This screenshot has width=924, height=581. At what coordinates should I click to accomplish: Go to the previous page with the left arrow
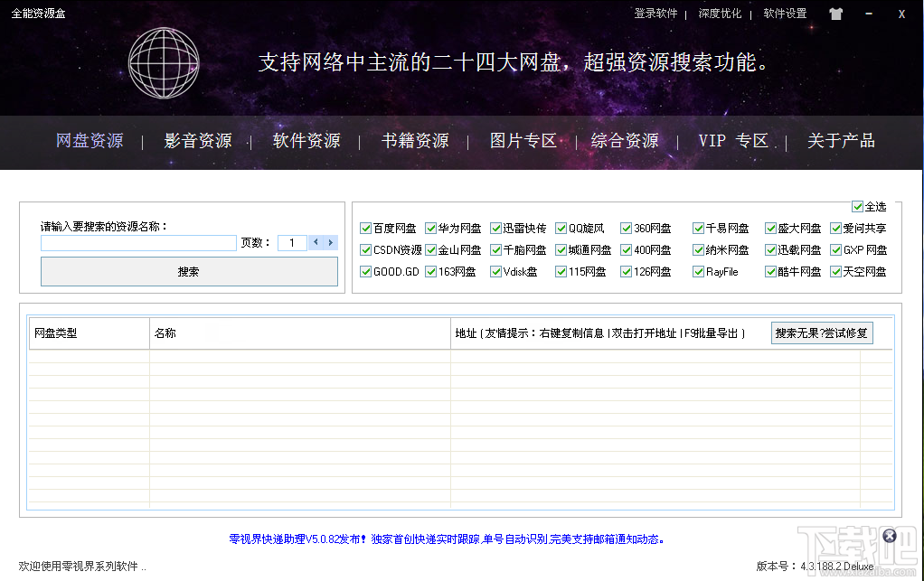[316, 242]
